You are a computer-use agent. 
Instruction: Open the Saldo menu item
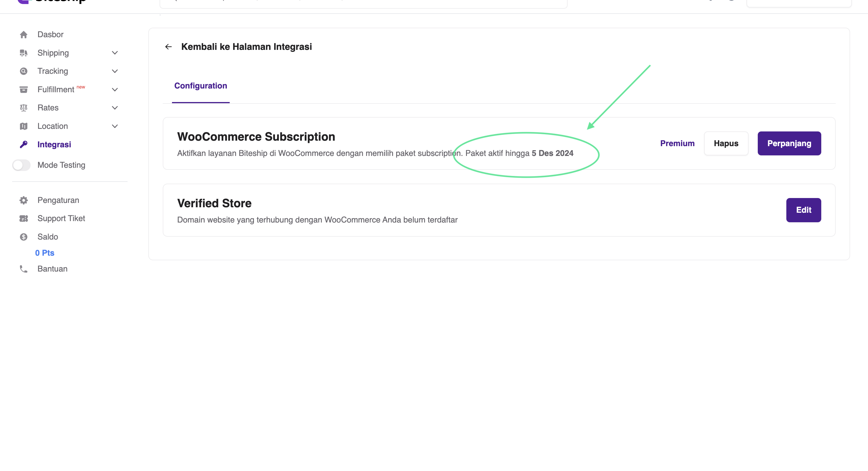point(48,237)
